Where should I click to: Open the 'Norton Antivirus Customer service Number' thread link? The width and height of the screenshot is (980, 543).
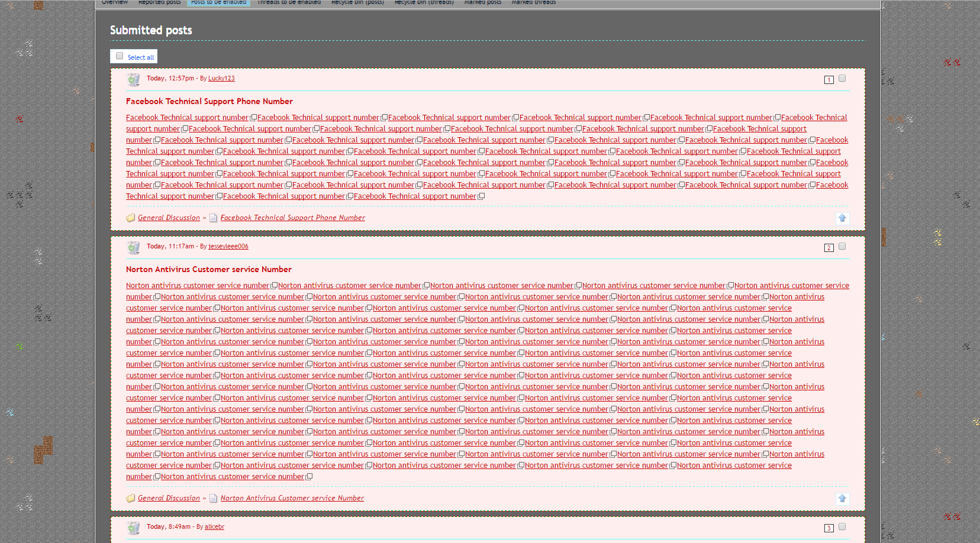coord(292,499)
